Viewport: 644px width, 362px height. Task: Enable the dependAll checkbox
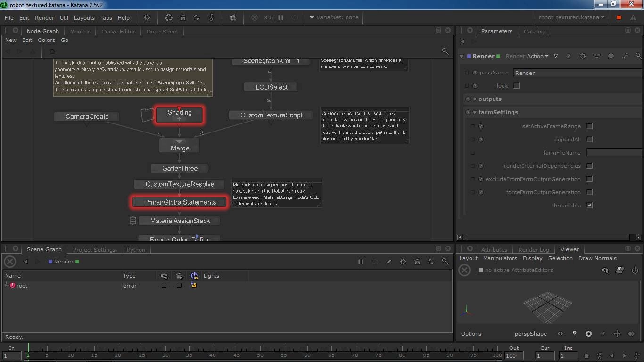pos(589,140)
